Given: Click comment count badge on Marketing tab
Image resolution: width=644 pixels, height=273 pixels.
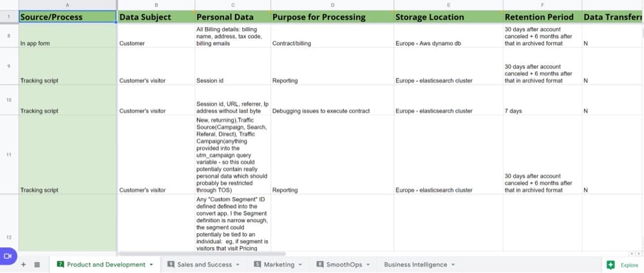Looking at the screenshot, I should click(x=258, y=265).
